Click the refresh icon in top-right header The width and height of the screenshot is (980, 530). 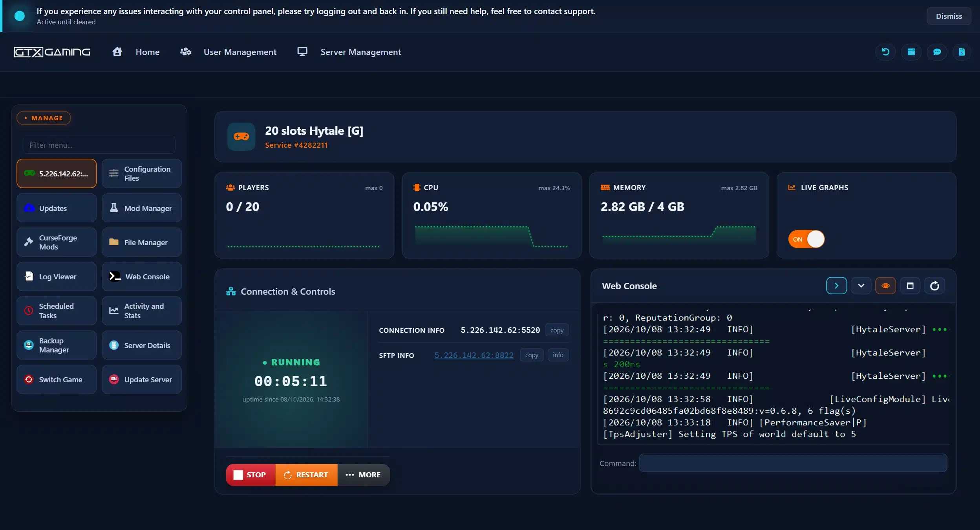(885, 52)
